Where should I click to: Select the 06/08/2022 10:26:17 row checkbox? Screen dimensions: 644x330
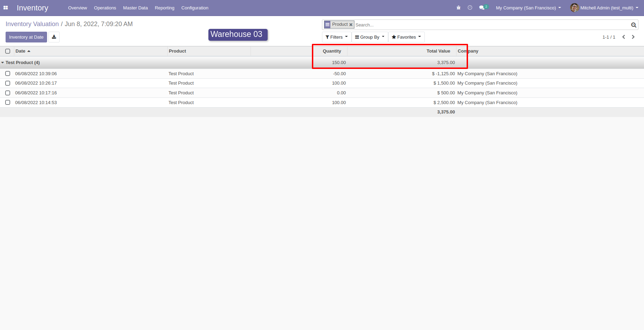pos(8,83)
